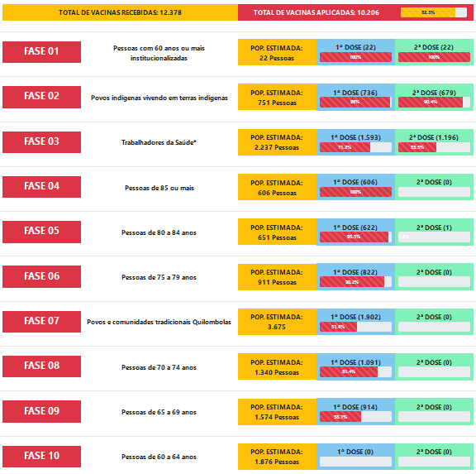Click FASE 07 first dose 51.8% bar
This screenshot has height=474, width=476.
355,327
